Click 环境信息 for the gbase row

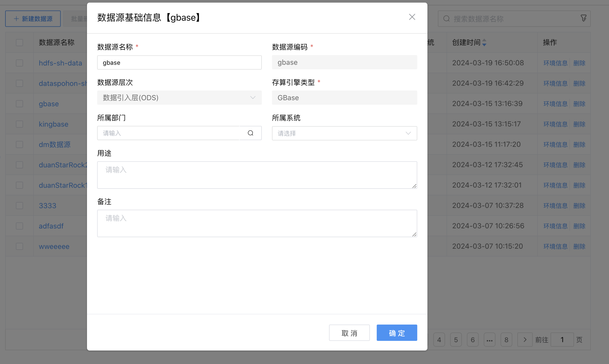[x=555, y=103]
